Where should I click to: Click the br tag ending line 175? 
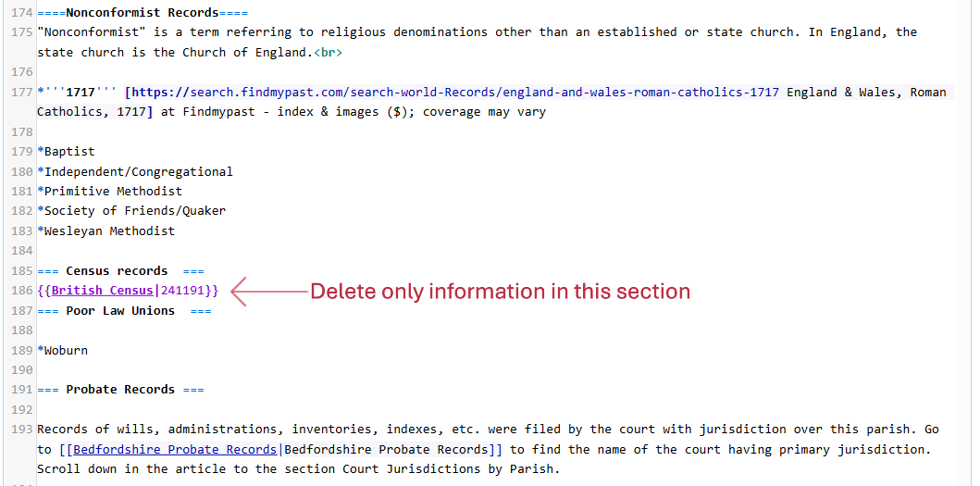328,53
